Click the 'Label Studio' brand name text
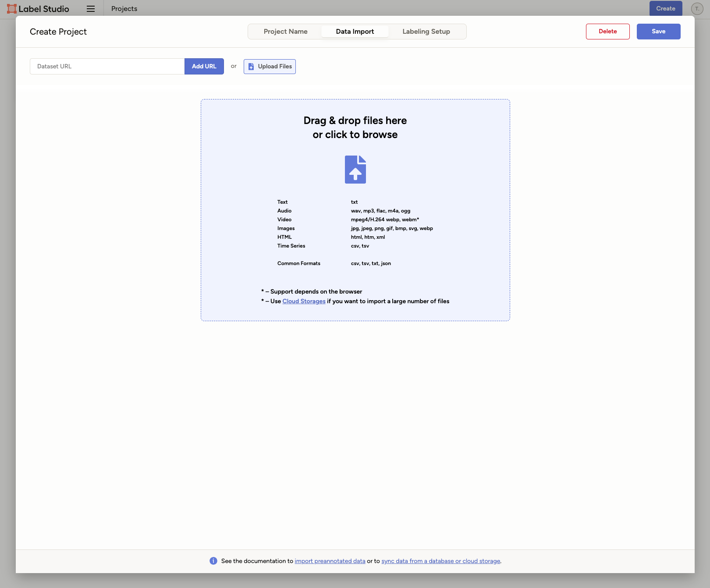 44,9
